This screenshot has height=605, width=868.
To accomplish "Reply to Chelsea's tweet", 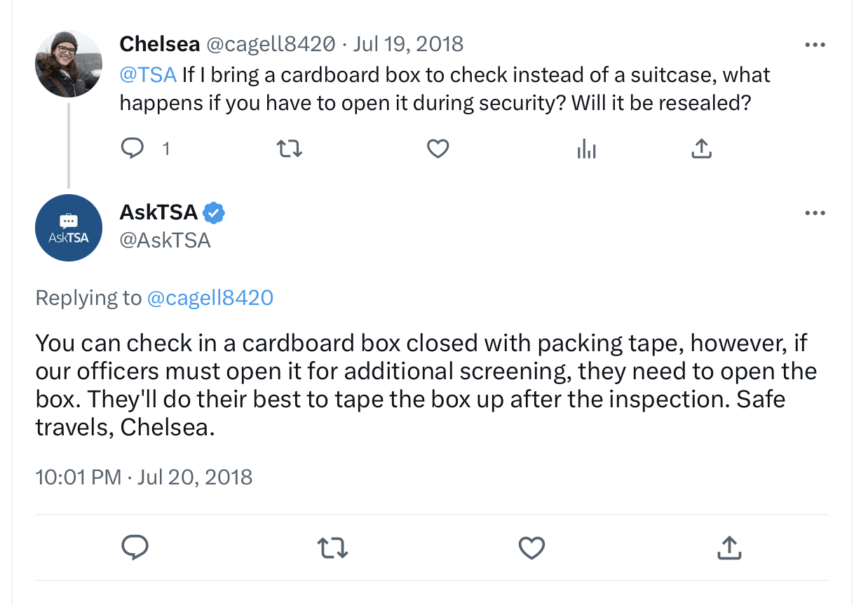I will coord(133,149).
